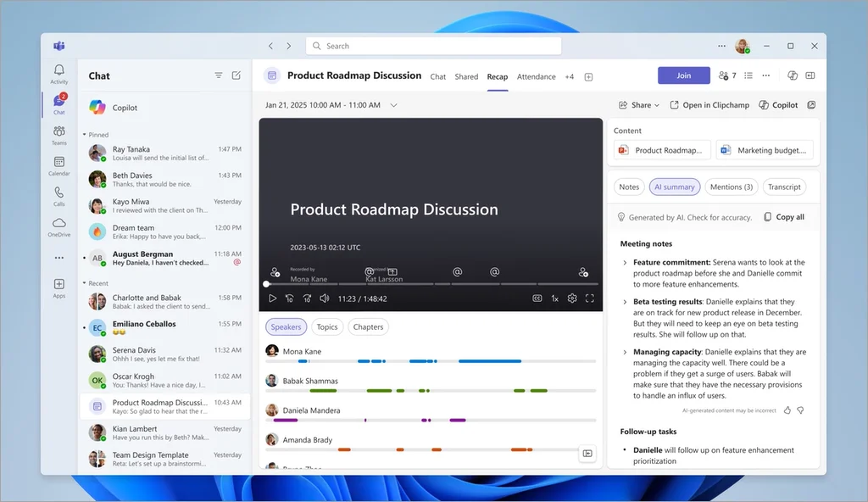Screen dimensions: 868x502
Task: Give a thumbs up on the AI summary
Action: (787, 410)
